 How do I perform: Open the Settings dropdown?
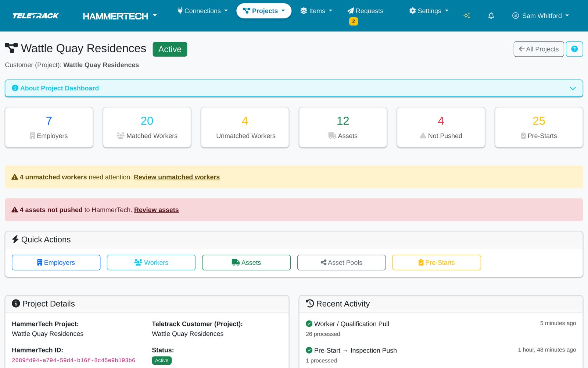click(x=429, y=11)
